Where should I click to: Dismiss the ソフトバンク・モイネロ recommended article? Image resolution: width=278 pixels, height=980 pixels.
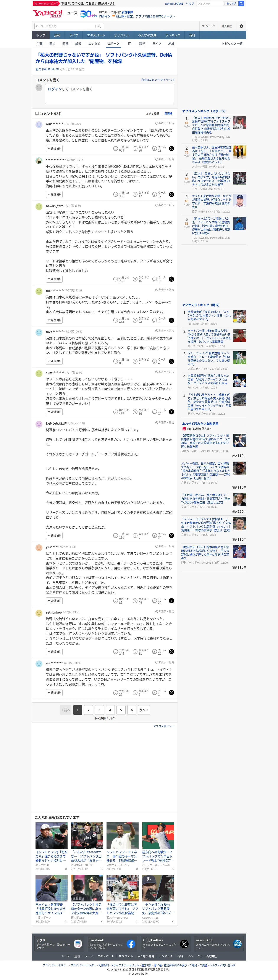137,869
